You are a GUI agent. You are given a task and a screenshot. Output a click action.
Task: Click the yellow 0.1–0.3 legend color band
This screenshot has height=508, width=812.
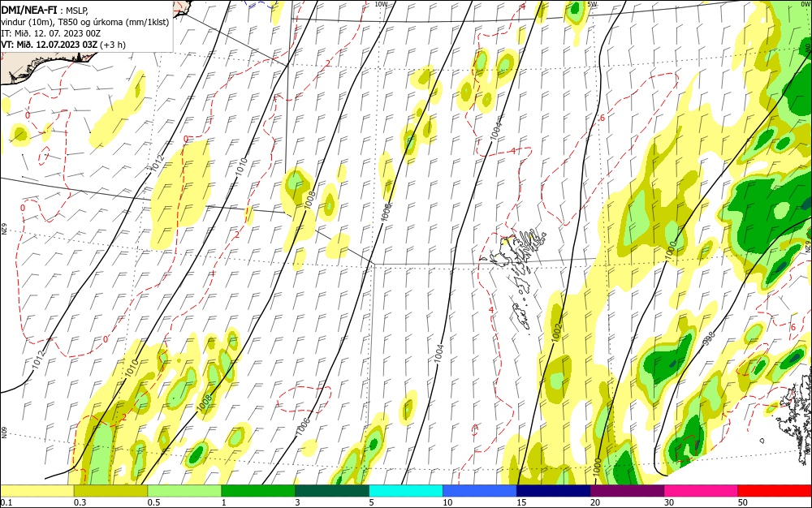[37, 491]
